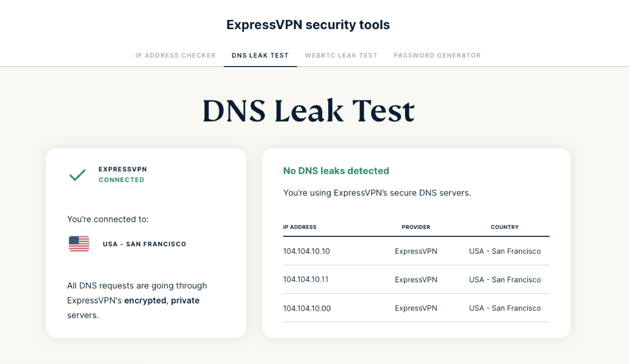Click the DNS Leak Test title

point(308,111)
